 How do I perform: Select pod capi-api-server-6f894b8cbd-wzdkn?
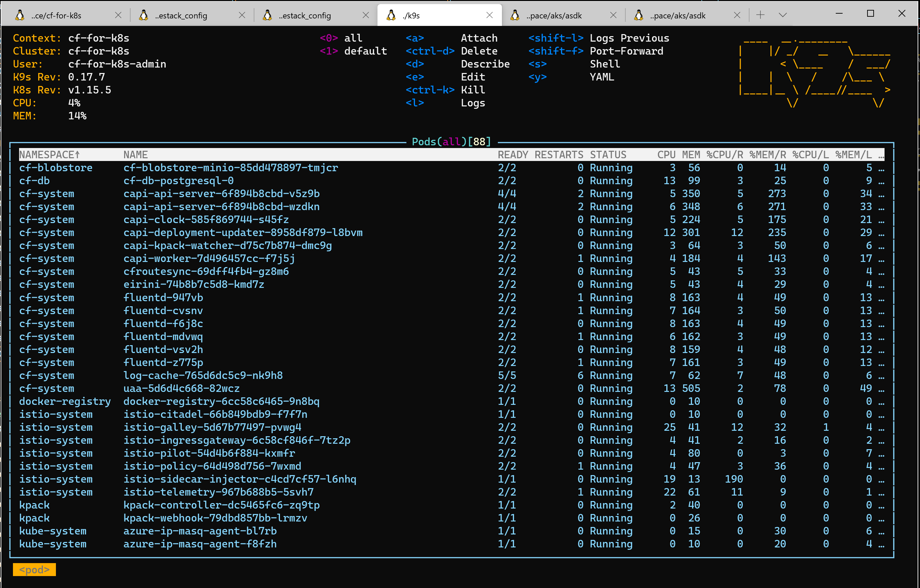(x=451, y=207)
